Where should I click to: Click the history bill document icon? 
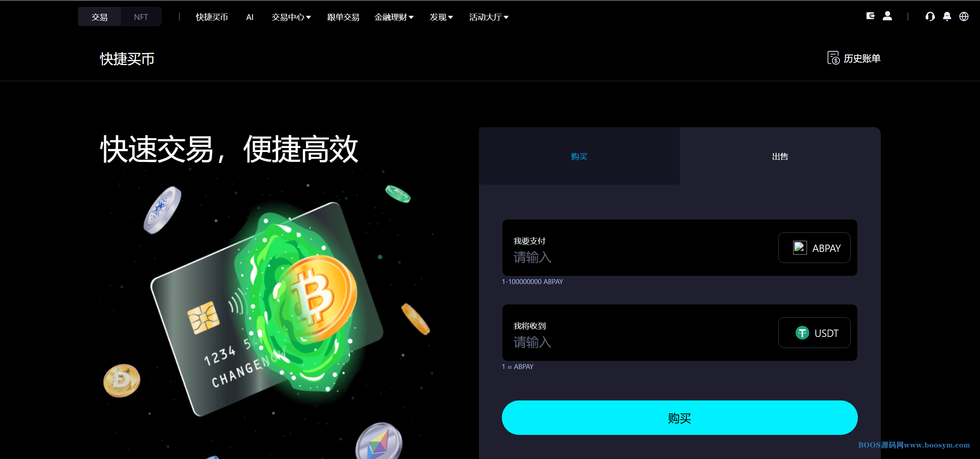tap(833, 58)
